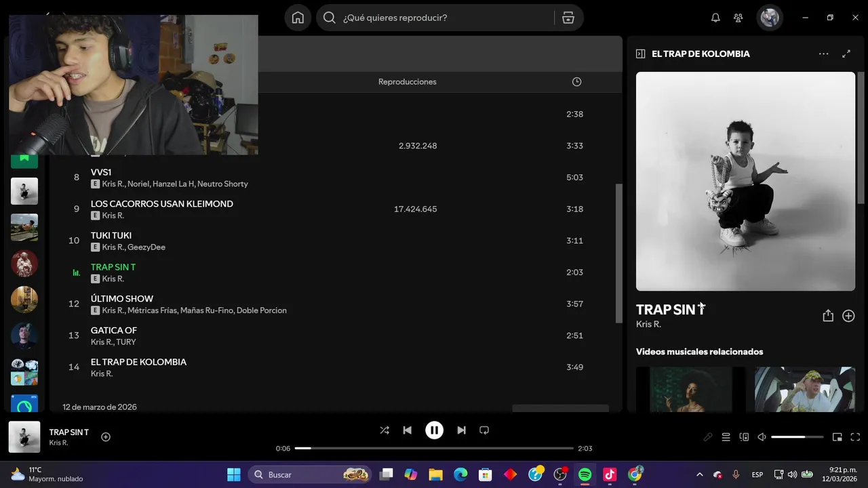Open more options for EL TRAP DE KOLOMBIA panel
This screenshot has width=868, height=488.
tap(823, 54)
